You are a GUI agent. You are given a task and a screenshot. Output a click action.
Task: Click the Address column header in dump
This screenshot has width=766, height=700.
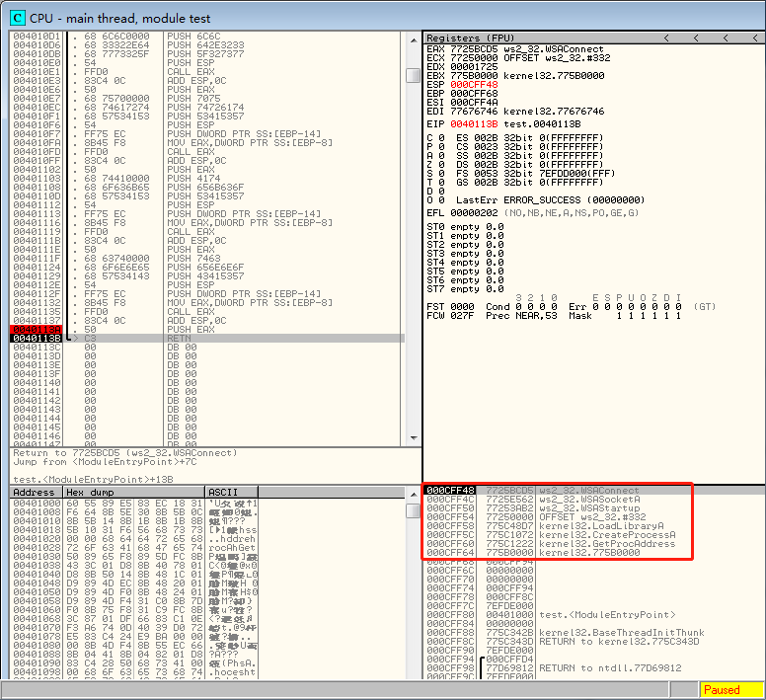point(35,492)
